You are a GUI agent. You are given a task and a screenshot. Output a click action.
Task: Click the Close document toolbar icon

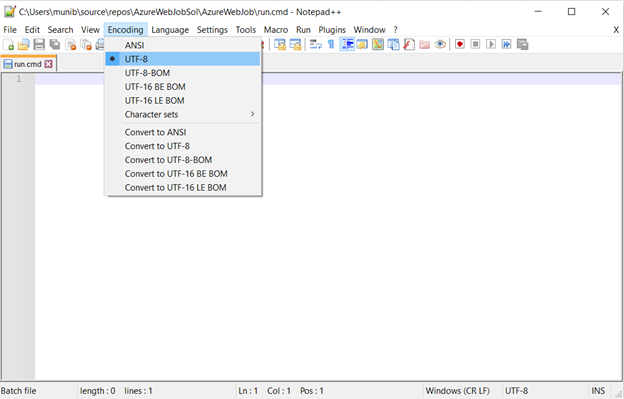pos(70,45)
